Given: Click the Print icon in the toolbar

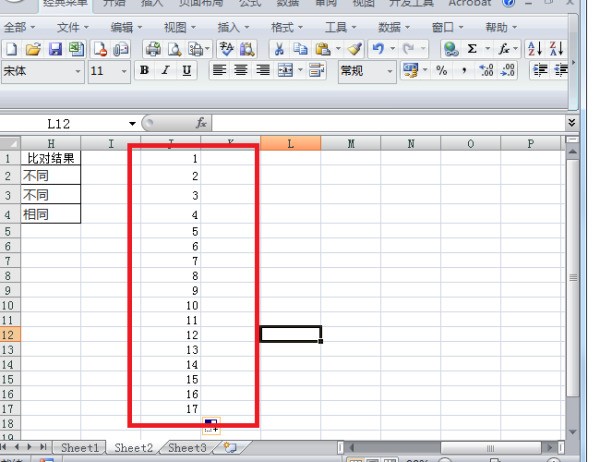Looking at the screenshot, I should pos(153,49).
